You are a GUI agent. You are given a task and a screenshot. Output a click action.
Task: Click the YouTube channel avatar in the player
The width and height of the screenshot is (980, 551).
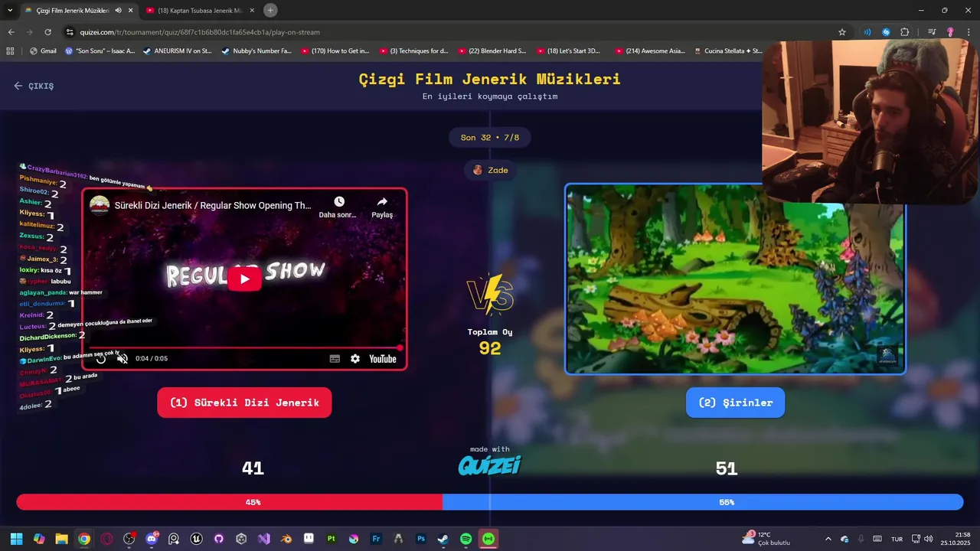click(x=100, y=205)
